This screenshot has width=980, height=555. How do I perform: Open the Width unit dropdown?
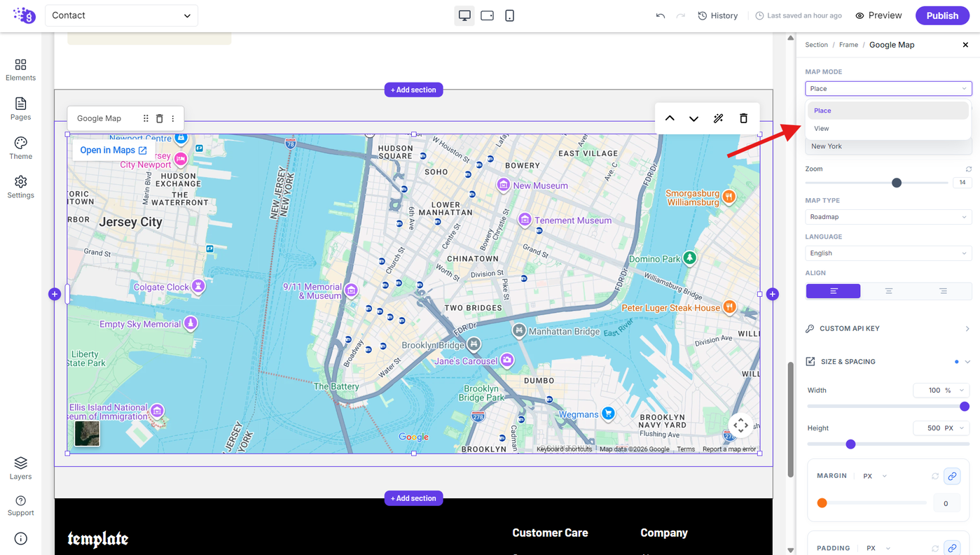click(955, 391)
